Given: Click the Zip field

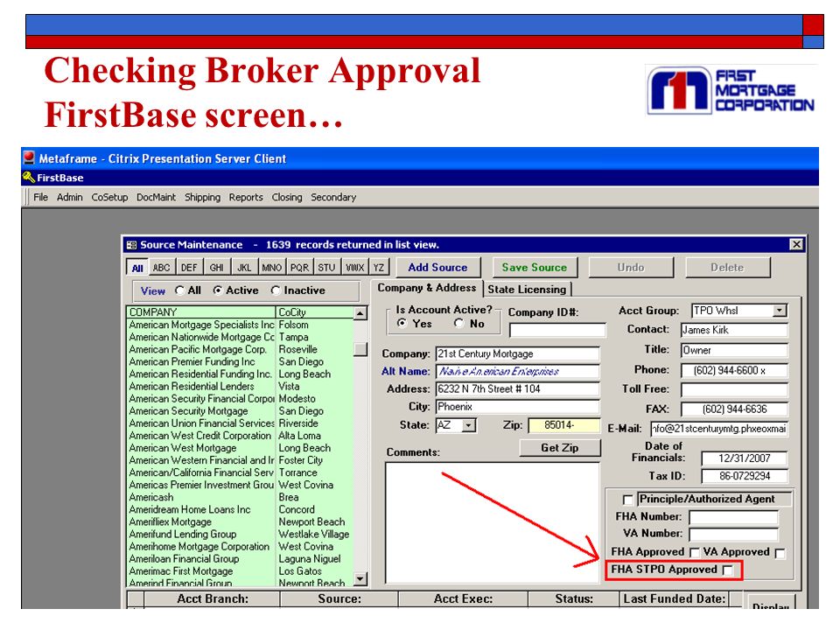Looking at the screenshot, I should [x=564, y=425].
